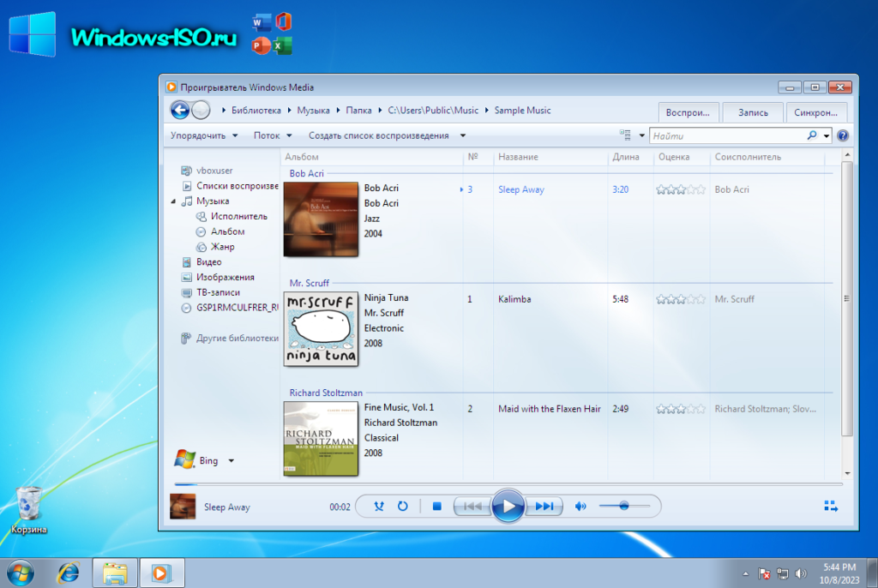Open the Bing dropdown arrow
The width and height of the screenshot is (878, 588).
click(x=231, y=461)
